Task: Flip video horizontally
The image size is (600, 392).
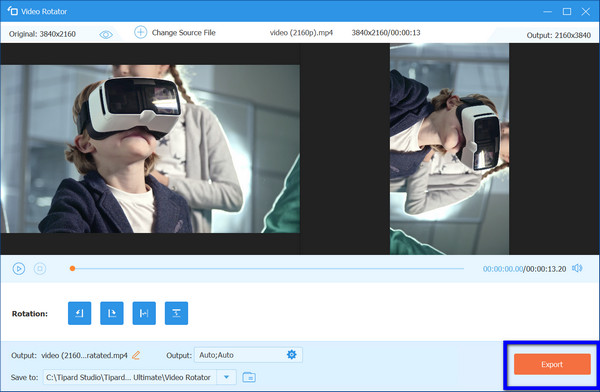Action: click(x=144, y=313)
